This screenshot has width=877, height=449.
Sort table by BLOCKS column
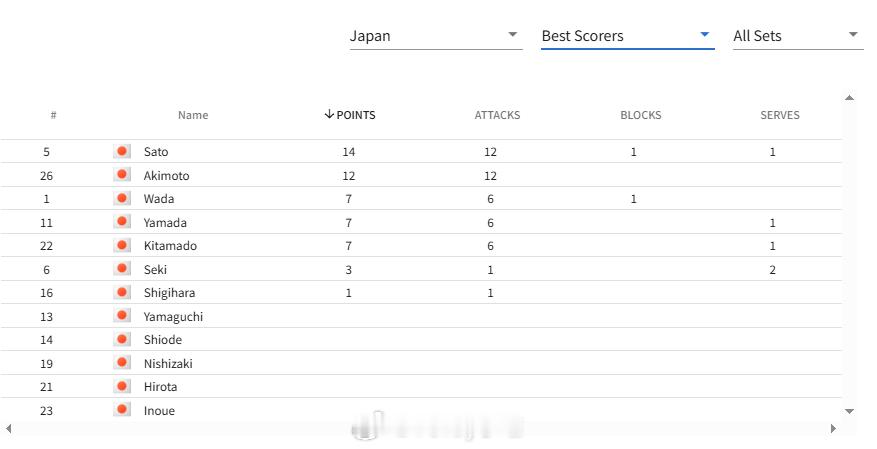pos(640,115)
